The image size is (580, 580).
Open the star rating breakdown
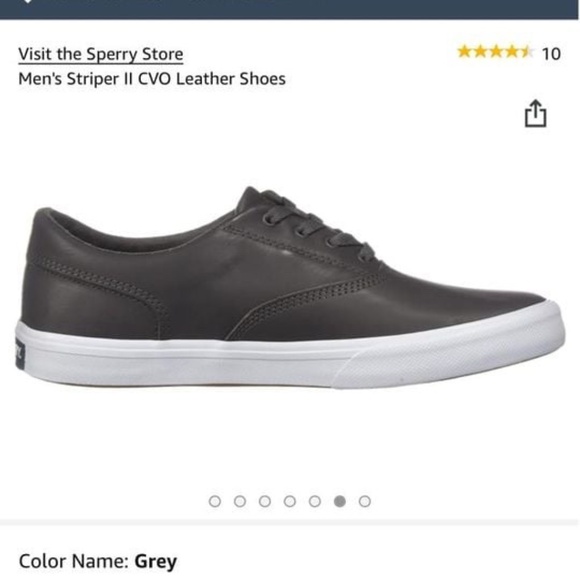tap(495, 52)
